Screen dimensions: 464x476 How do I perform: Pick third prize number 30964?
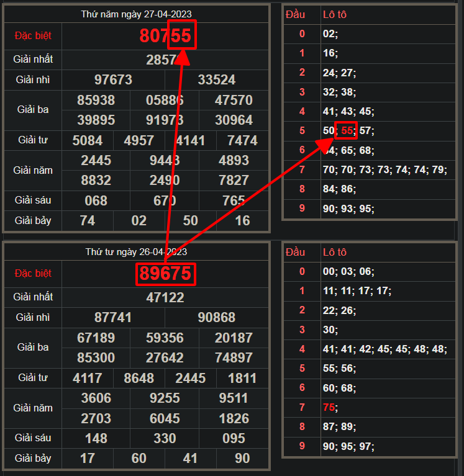click(x=234, y=120)
